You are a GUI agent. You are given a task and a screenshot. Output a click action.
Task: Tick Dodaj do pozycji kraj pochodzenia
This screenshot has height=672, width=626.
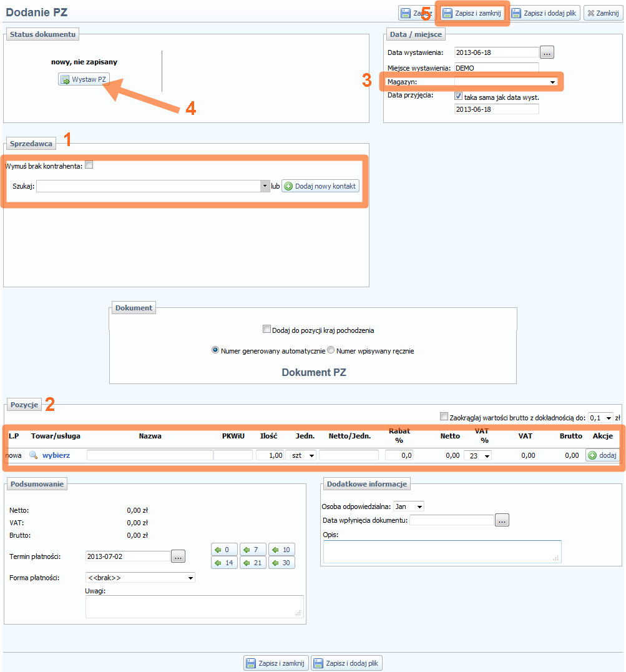[267, 330]
